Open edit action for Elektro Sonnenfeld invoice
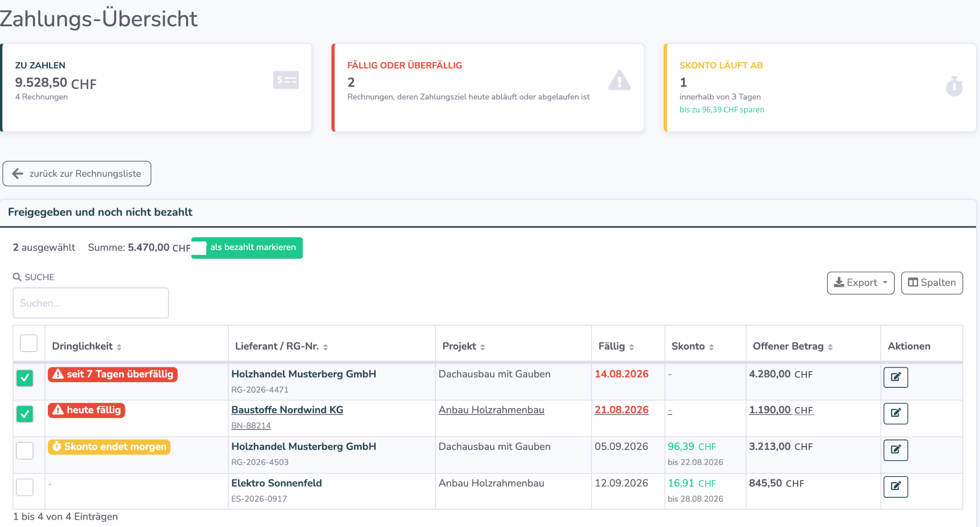Image resolution: width=980 pixels, height=527 pixels. coord(895,486)
